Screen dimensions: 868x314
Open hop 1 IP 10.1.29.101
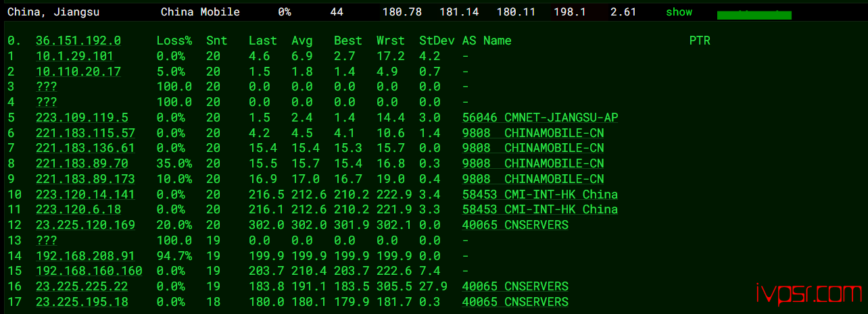coord(74,56)
